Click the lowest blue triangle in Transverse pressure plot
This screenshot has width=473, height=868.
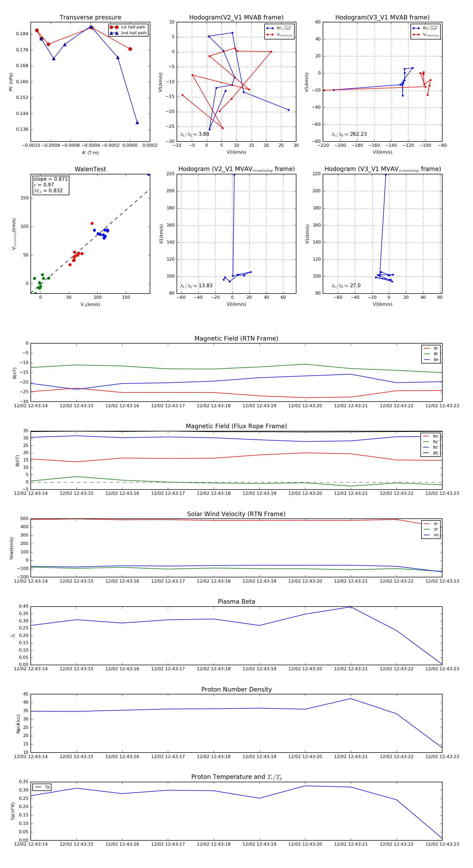[x=137, y=122]
